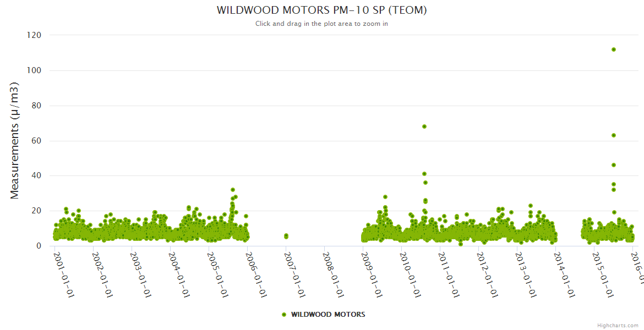Click the 120 y-axis tick label
Image resolution: width=644 pixels, height=330 pixels.
pos(34,35)
